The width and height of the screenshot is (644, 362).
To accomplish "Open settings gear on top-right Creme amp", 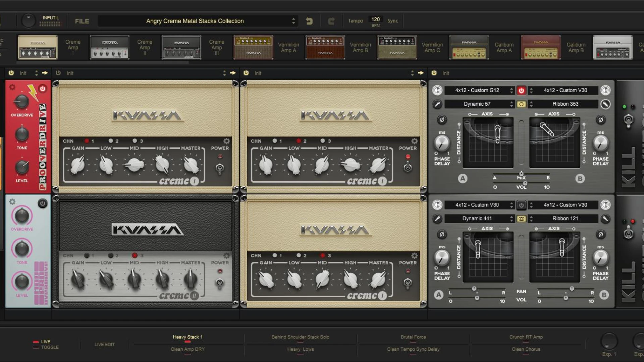I will click(415, 141).
